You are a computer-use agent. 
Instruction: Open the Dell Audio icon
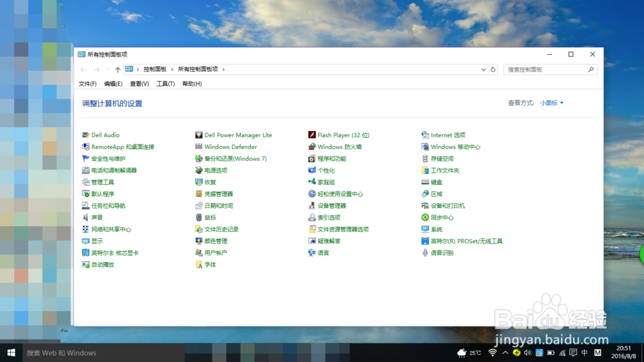point(86,135)
